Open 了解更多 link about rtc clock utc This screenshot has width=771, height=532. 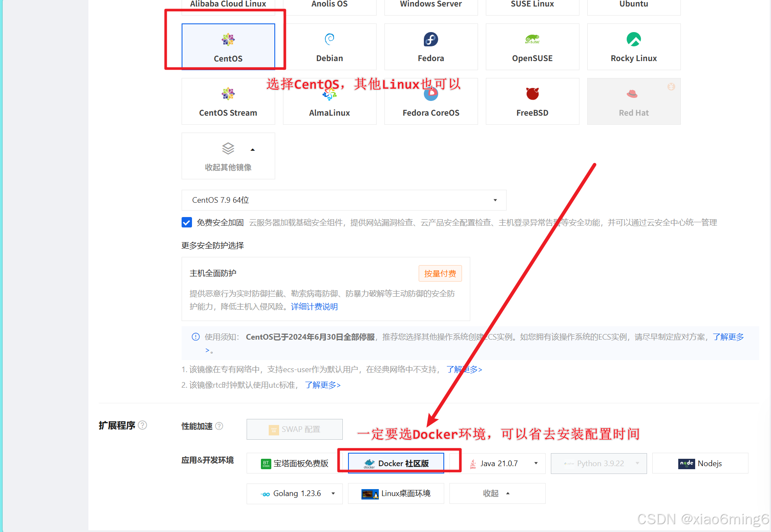click(322, 385)
